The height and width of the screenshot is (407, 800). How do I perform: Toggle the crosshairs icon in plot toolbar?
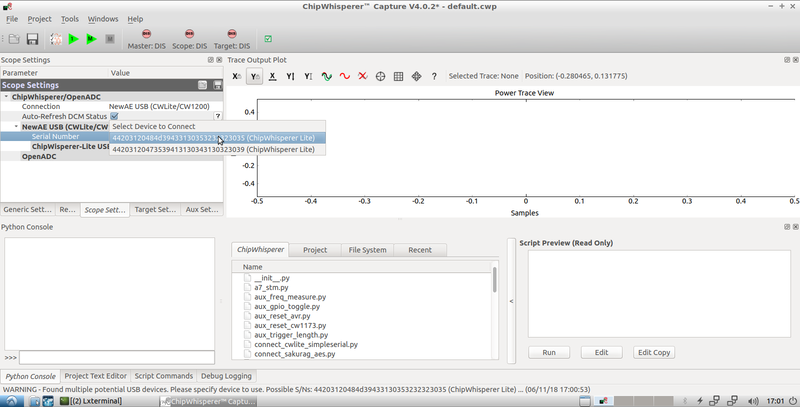(x=381, y=76)
